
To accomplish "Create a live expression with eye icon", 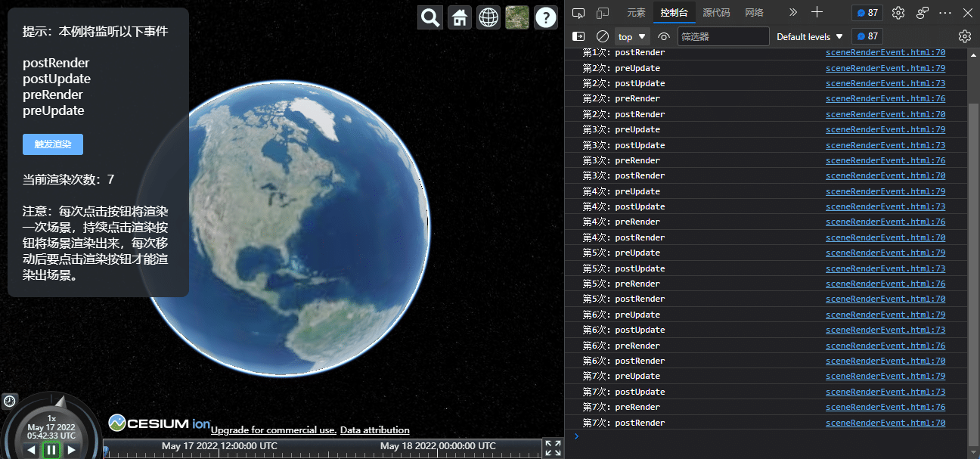I will click(x=664, y=36).
